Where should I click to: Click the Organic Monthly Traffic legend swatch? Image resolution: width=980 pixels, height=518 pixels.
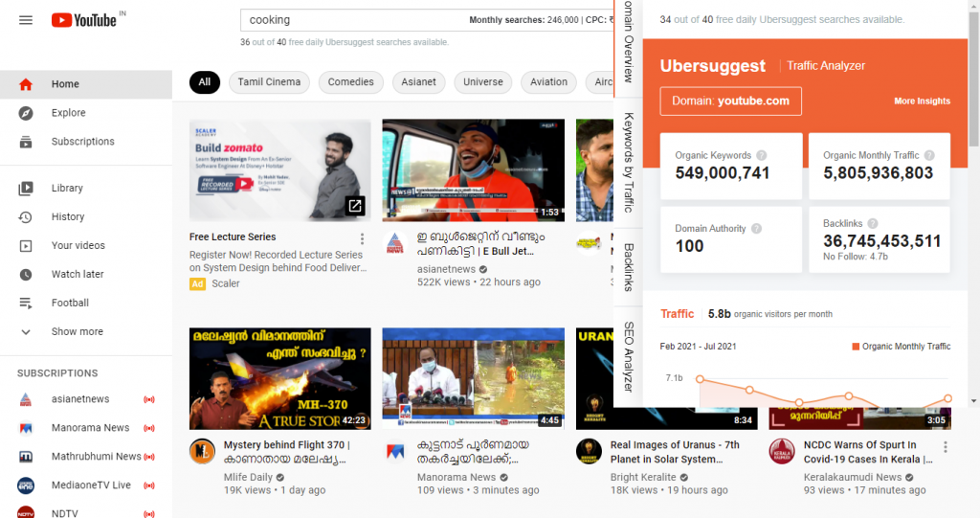(856, 347)
